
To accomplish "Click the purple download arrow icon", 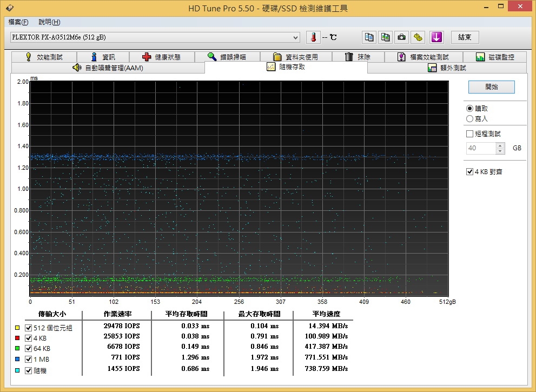I will click(436, 37).
